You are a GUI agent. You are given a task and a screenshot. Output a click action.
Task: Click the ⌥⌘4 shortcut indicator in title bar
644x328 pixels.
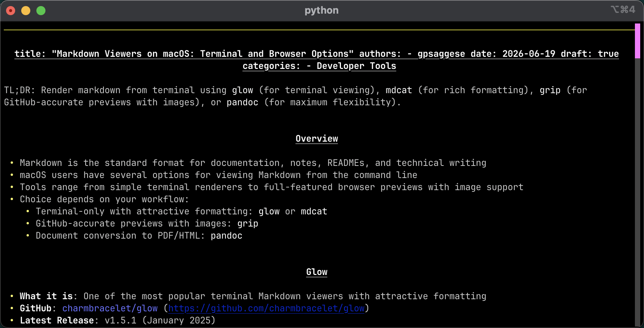pos(623,9)
